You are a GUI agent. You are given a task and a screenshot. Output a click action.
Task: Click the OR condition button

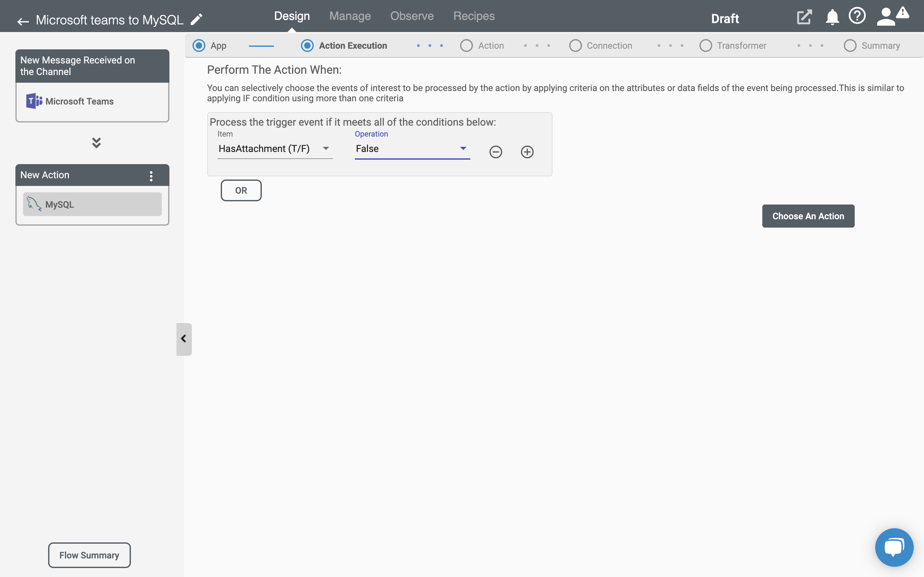241,190
